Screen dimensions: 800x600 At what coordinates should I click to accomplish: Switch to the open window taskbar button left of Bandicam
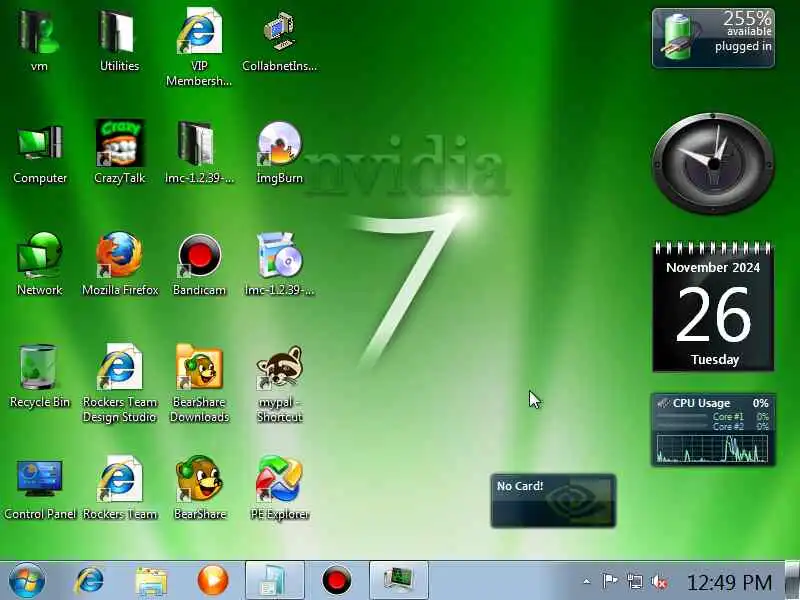click(275, 581)
